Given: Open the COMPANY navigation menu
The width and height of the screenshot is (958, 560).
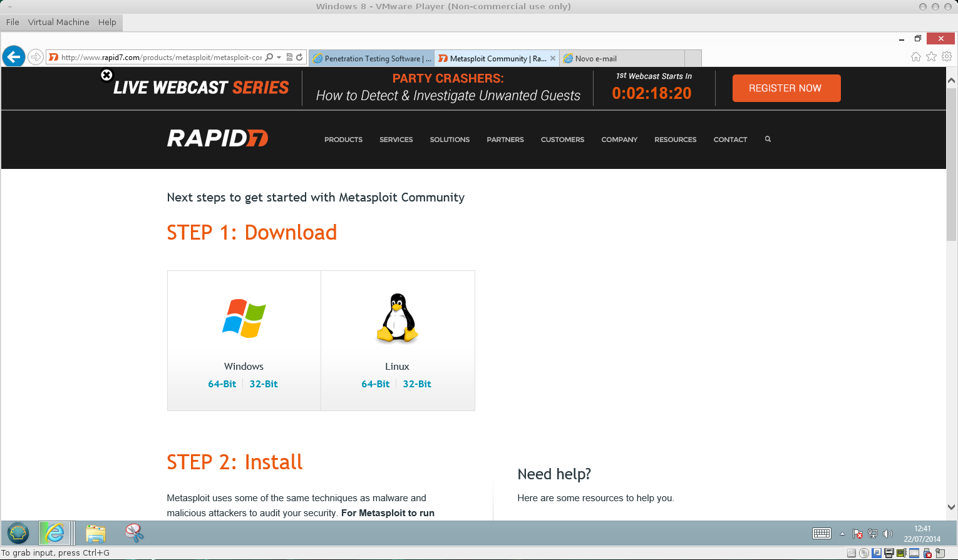Looking at the screenshot, I should [619, 140].
